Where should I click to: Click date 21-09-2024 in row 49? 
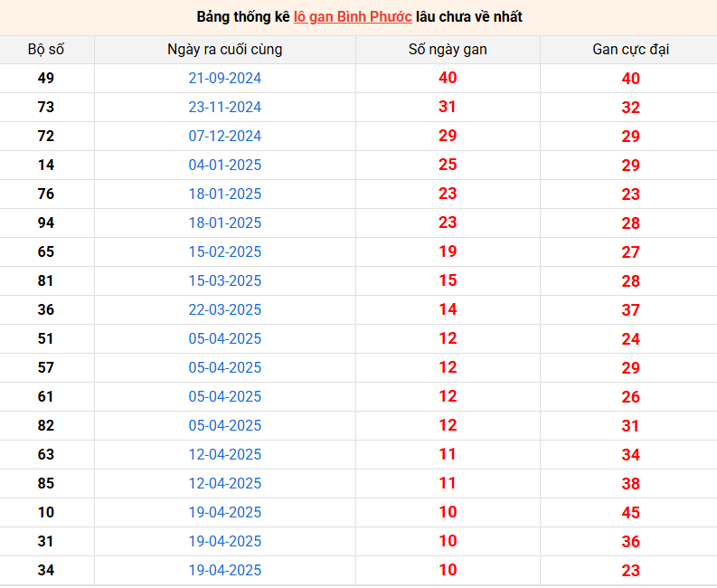coord(224,78)
